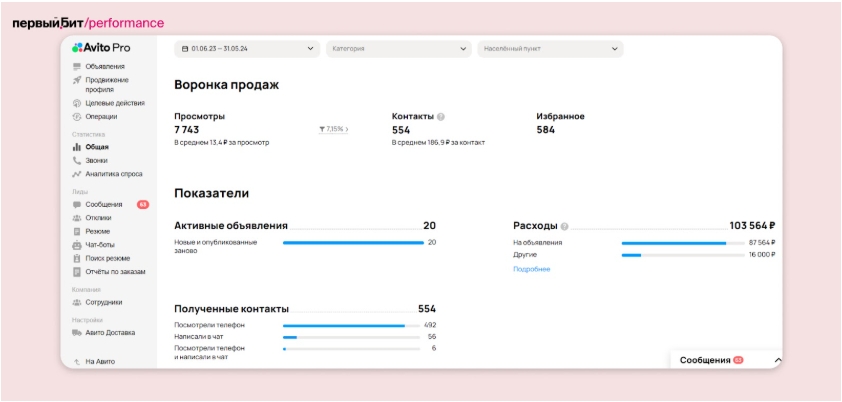Viewport: 842px width, 402px height.
Task: Click the Звонки phone icon
Action: pyautogui.click(x=77, y=160)
